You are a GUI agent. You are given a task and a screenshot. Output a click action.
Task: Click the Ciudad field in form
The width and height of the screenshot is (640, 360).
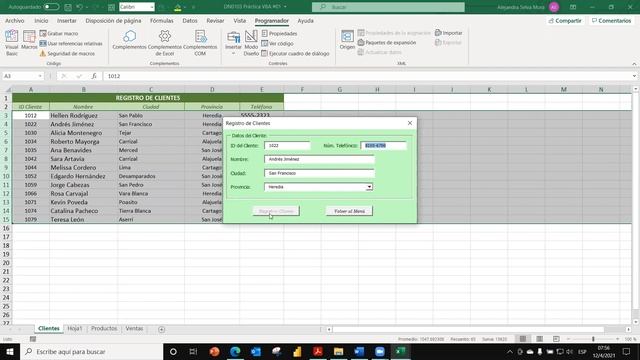[x=319, y=173]
